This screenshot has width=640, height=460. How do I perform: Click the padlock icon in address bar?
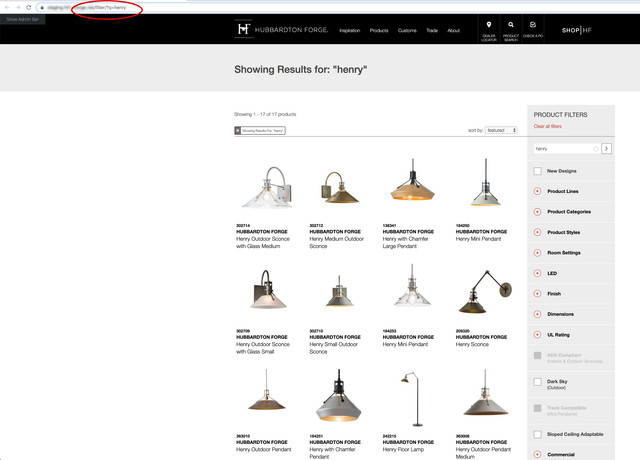pyautogui.click(x=42, y=7)
